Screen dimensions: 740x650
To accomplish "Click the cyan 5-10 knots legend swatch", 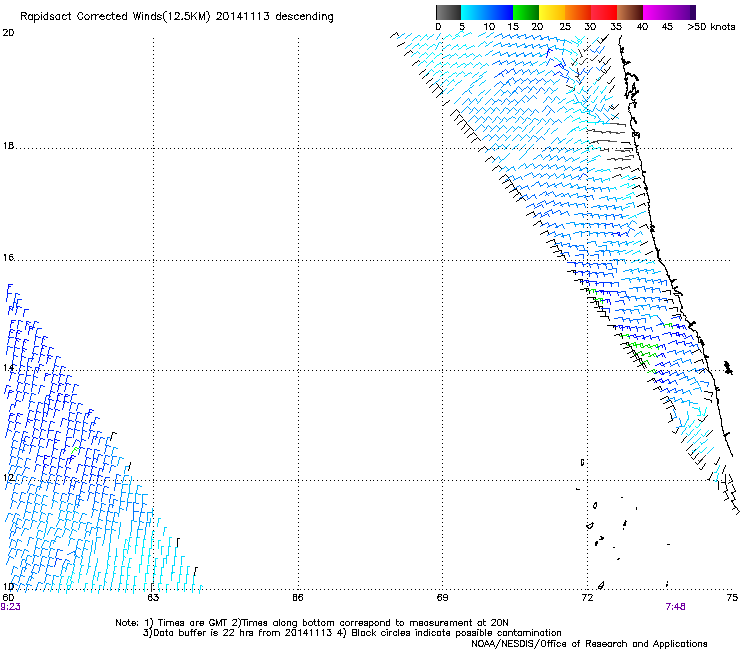I will [x=474, y=13].
